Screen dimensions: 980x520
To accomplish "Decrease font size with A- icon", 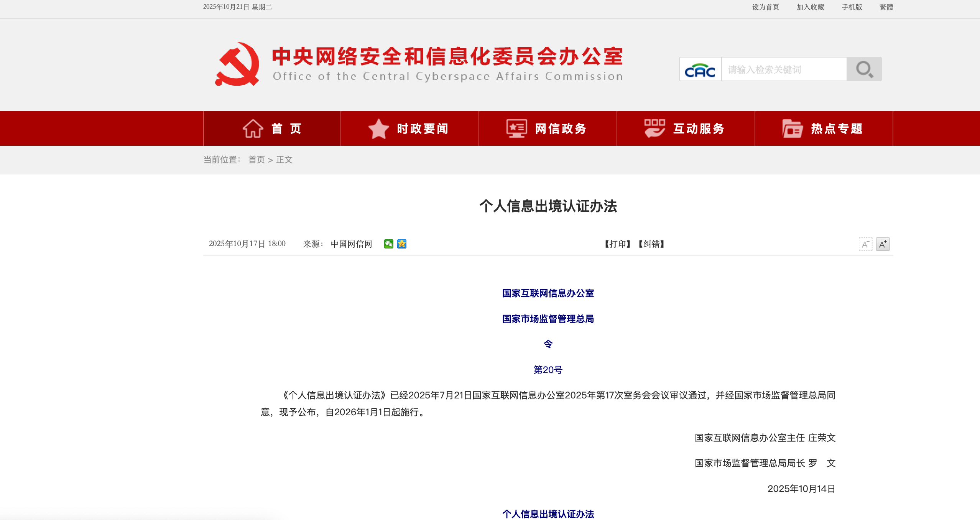I will (x=865, y=244).
